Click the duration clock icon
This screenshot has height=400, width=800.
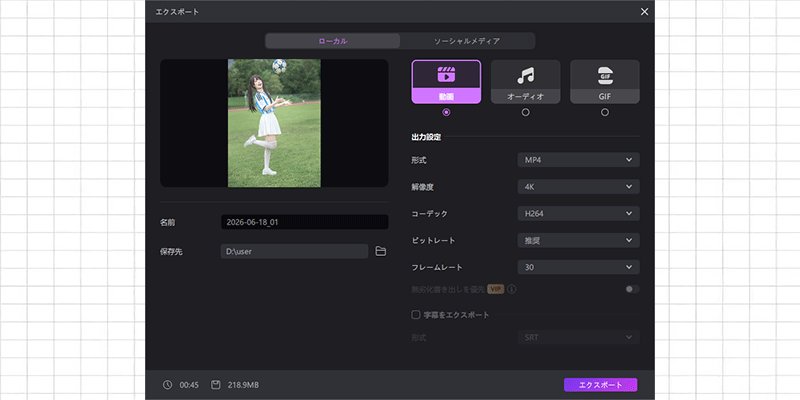(167, 385)
